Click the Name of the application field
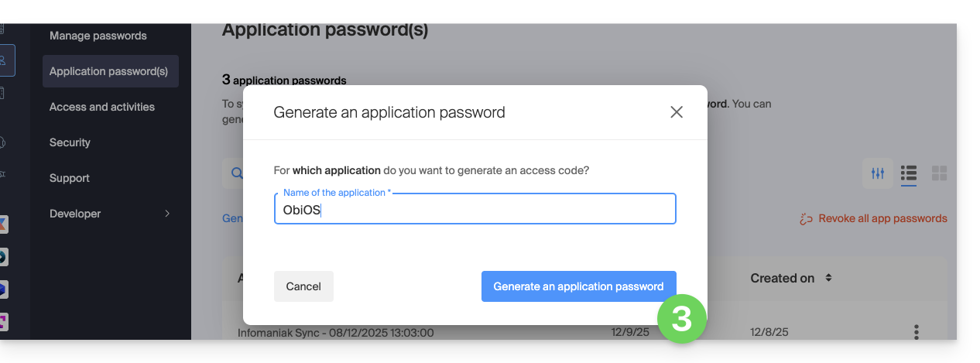This screenshot has height=363, width=980. click(475, 211)
